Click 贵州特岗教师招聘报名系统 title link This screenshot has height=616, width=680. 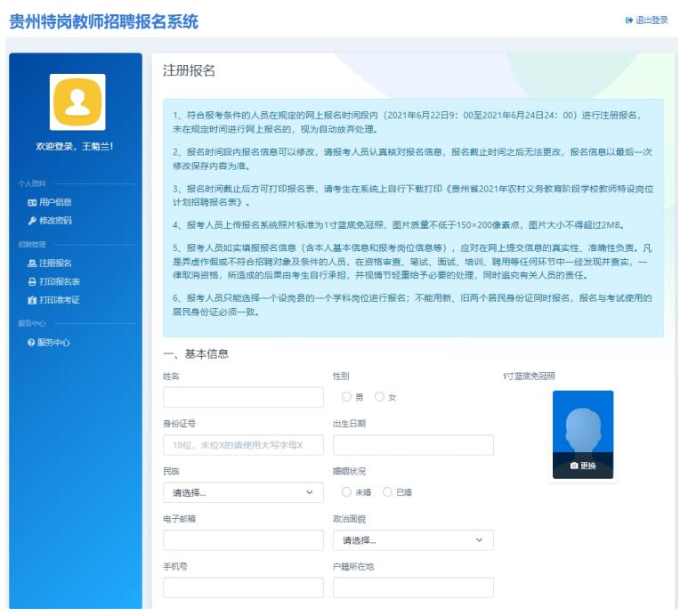coord(104,21)
